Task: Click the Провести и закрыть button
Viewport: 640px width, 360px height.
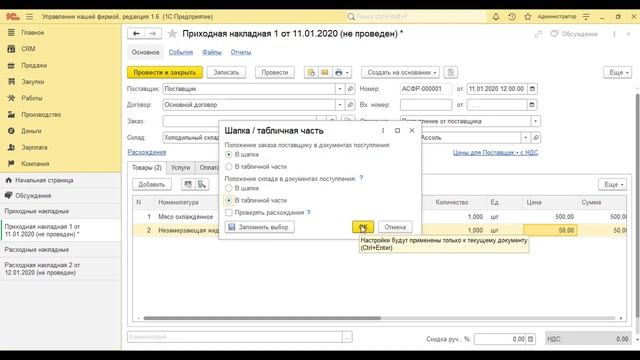Action: click(165, 72)
